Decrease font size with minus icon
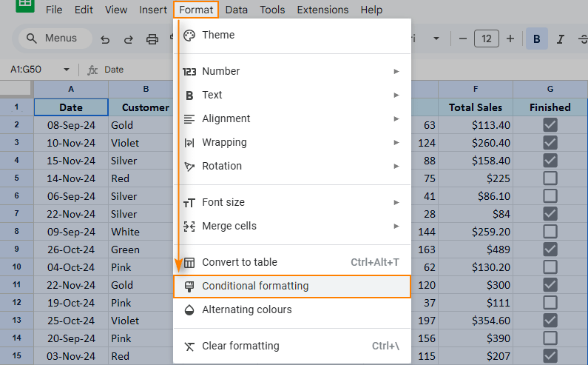588x365 pixels. [x=463, y=38]
